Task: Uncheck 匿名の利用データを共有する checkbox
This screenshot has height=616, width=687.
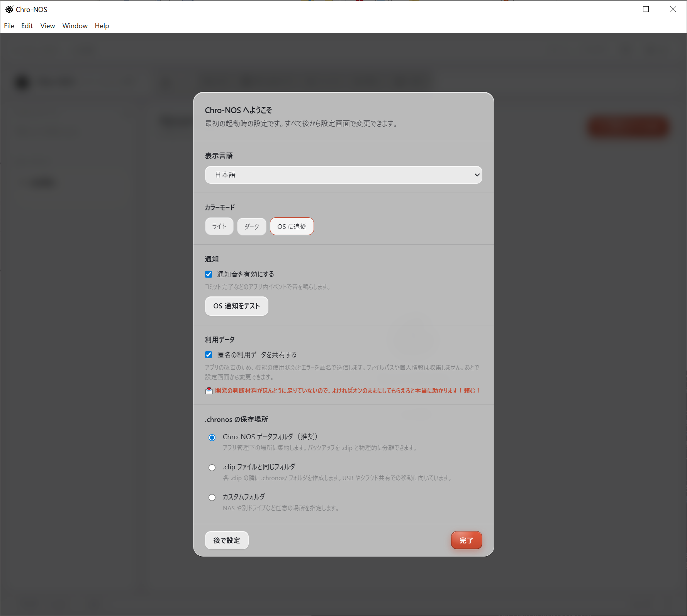Action: click(x=209, y=355)
